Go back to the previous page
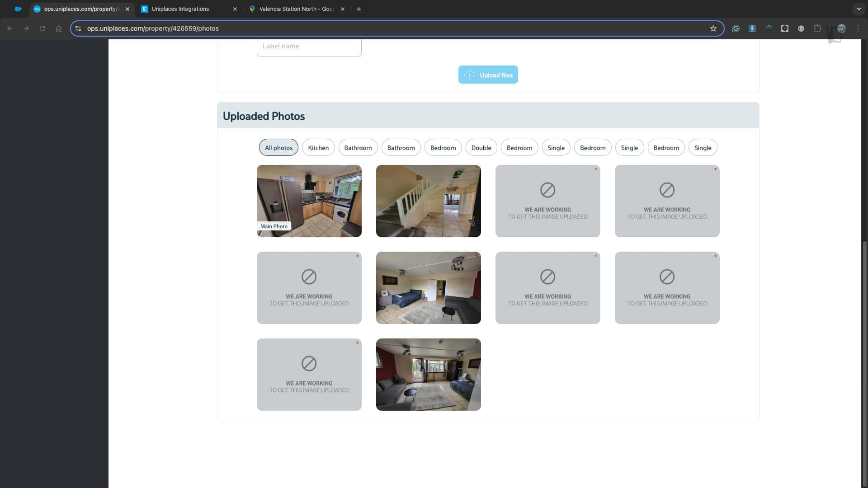Image resolution: width=868 pixels, height=488 pixels. tap(10, 28)
